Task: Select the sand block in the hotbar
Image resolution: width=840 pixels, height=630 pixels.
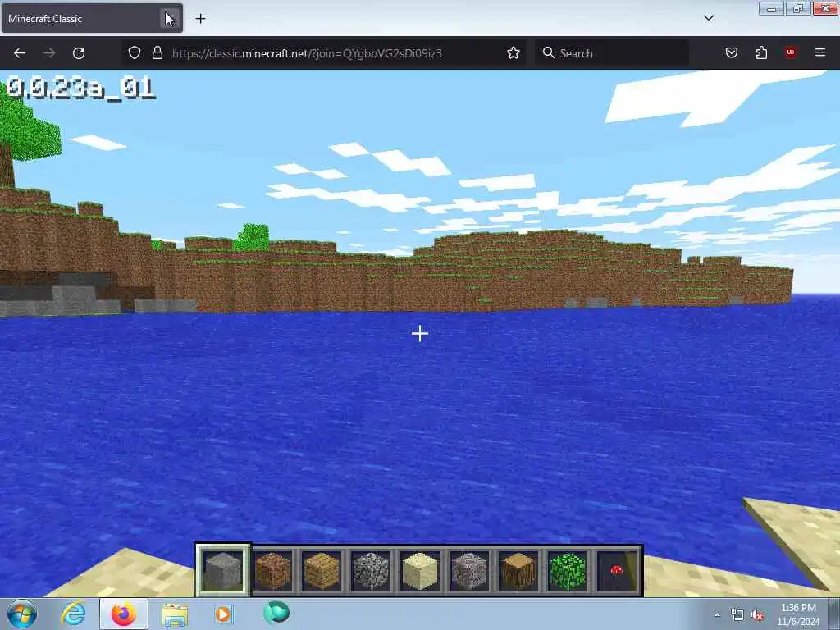Action: [x=420, y=571]
